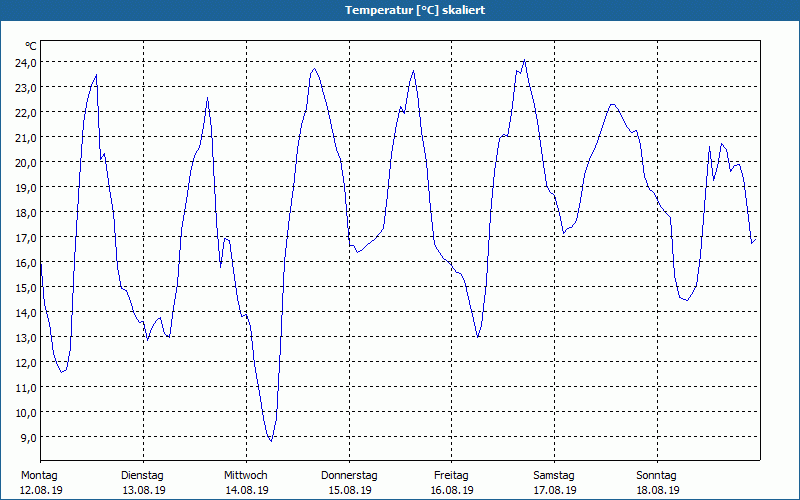
Task: Select the Montag 12.08.19 axis label
Action: (41, 483)
